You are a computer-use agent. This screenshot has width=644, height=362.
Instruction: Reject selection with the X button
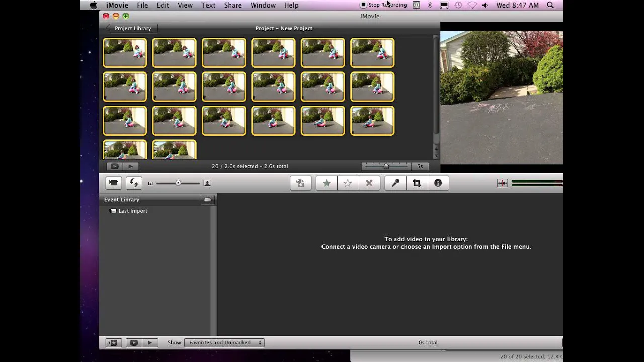(x=369, y=183)
